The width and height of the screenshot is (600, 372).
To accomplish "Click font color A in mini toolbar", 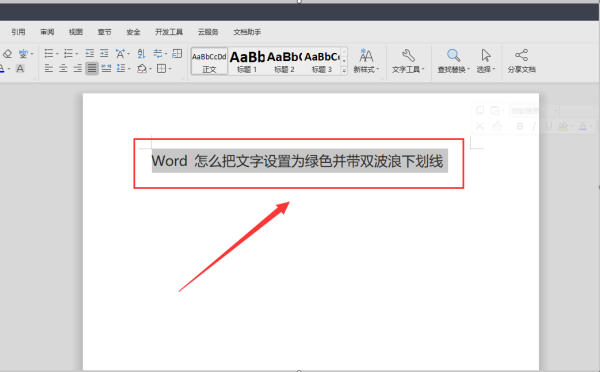I will [x=582, y=126].
